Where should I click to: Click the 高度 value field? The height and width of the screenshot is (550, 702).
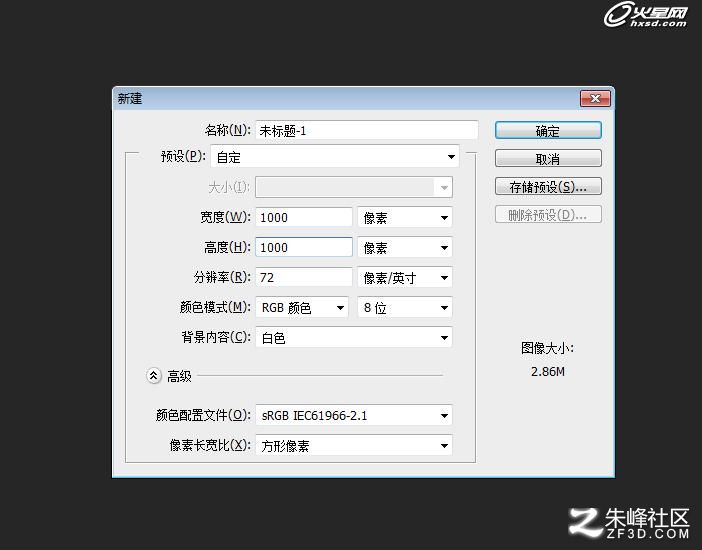click(x=304, y=247)
